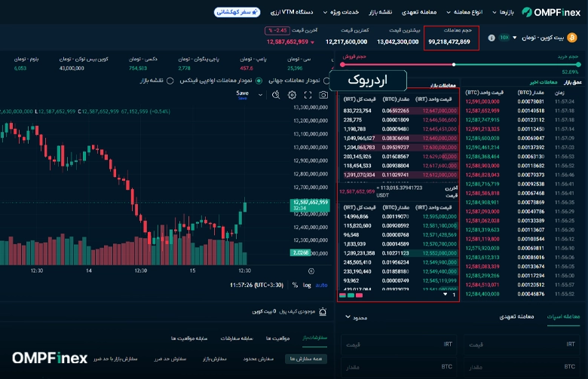Select the OMPFinex trades chart radio option

pos(260,81)
